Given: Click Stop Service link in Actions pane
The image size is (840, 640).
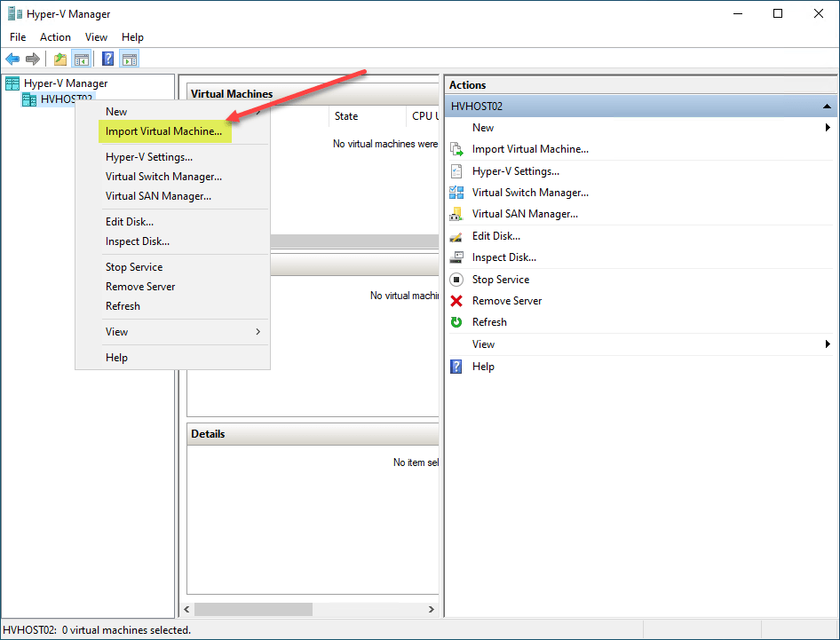Looking at the screenshot, I should 500,280.
